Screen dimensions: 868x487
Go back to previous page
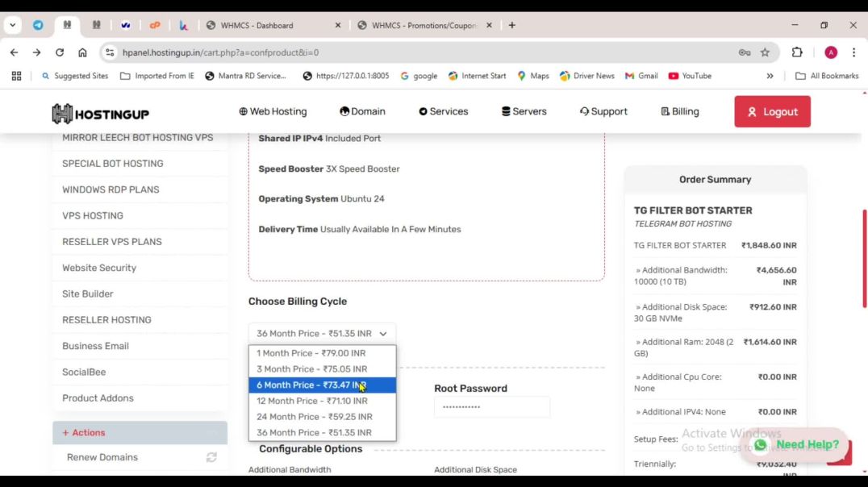14,52
